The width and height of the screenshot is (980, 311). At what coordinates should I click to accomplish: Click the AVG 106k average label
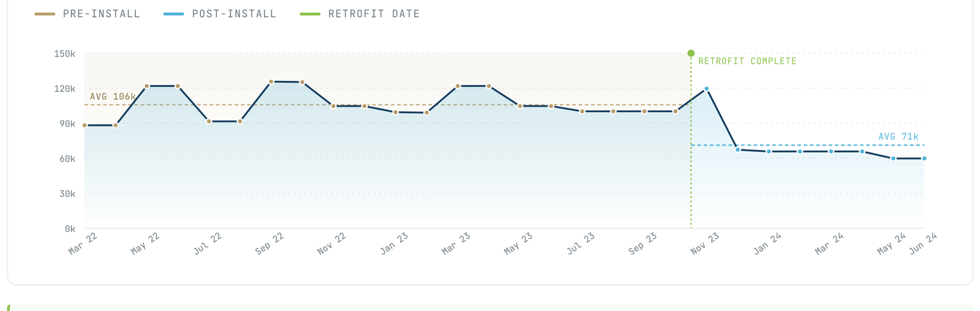coord(113,97)
